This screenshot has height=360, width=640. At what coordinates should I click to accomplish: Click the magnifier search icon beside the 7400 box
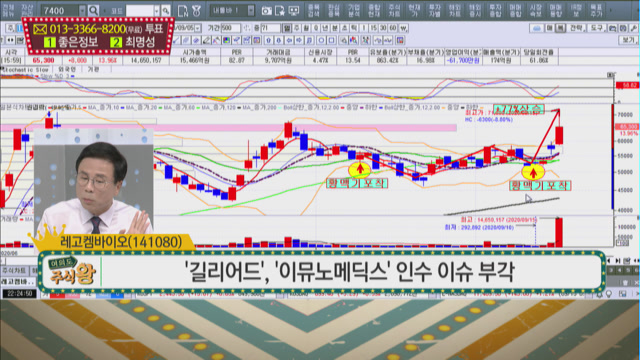click(93, 10)
